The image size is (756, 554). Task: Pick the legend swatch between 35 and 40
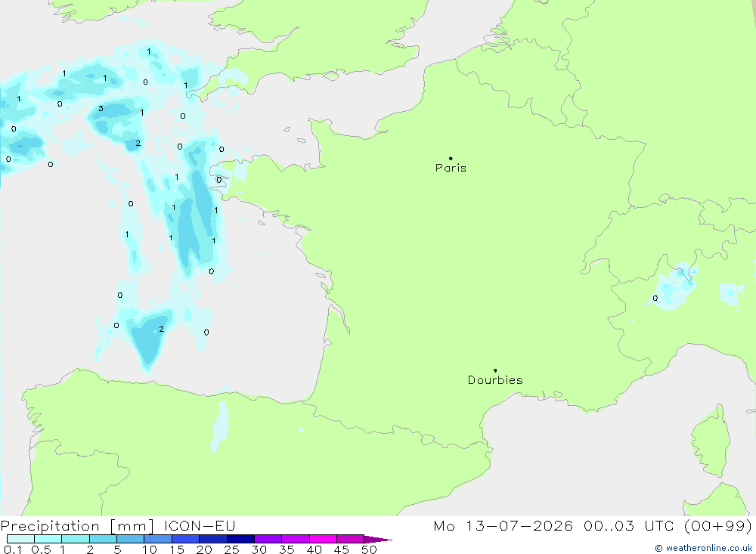coord(295,539)
